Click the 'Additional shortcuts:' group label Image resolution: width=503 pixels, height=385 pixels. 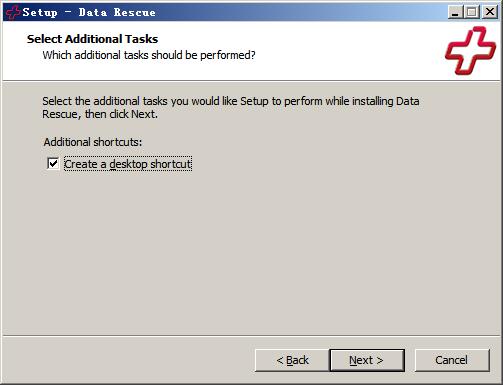coord(93,142)
